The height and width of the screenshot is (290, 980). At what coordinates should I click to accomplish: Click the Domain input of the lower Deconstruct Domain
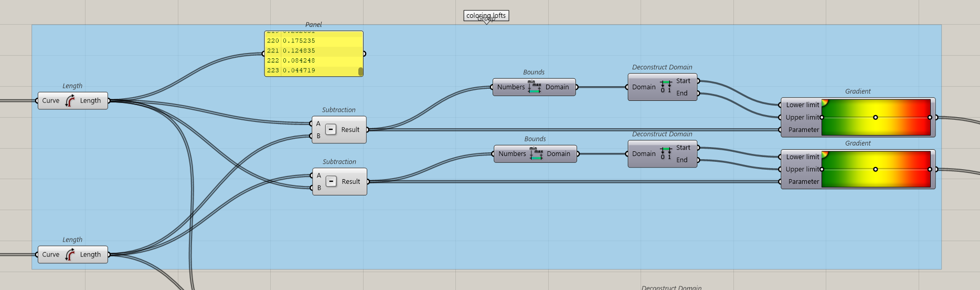(644, 154)
